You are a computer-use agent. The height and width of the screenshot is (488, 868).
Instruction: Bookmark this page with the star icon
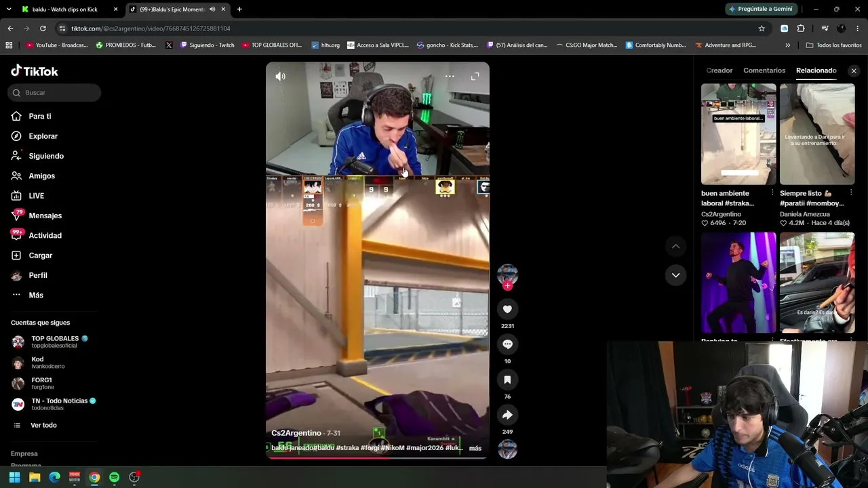coord(762,28)
